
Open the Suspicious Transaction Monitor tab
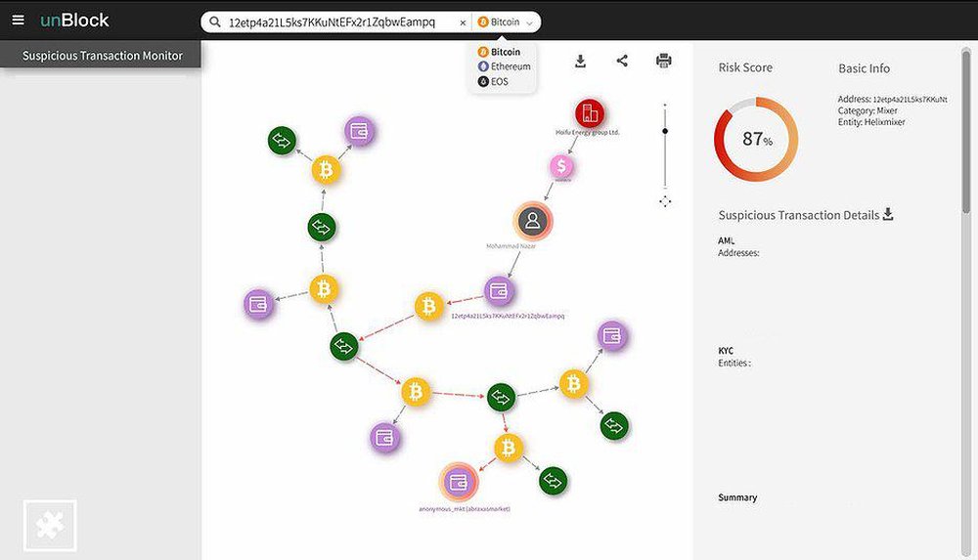101,55
